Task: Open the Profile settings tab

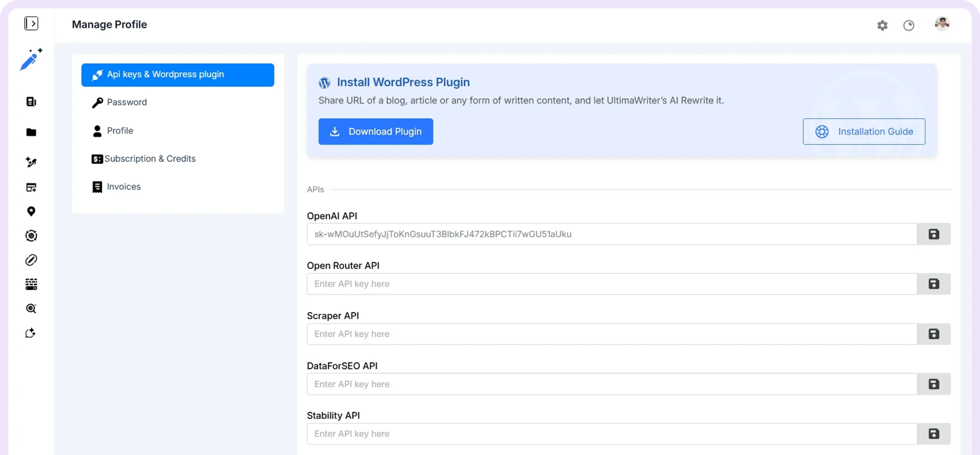Action: [x=178, y=130]
